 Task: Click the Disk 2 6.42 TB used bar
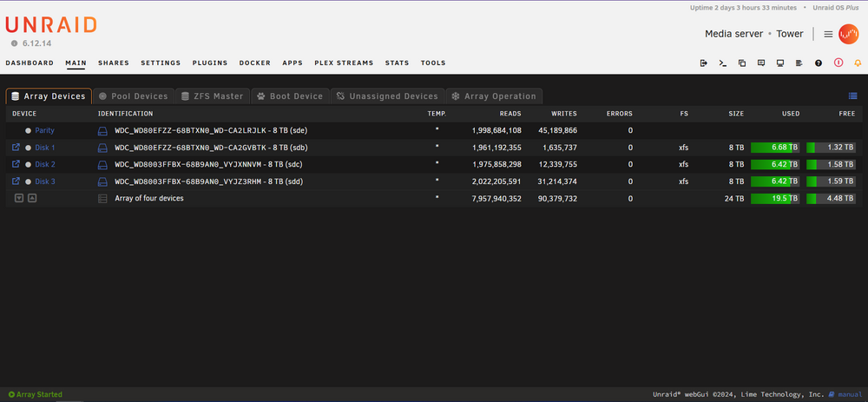point(775,164)
